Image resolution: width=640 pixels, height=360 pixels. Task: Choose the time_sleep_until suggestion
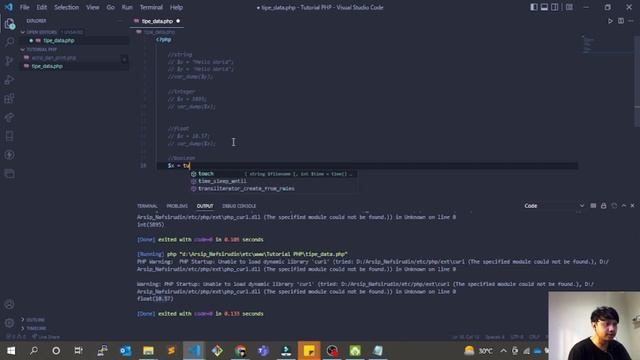coord(273,181)
